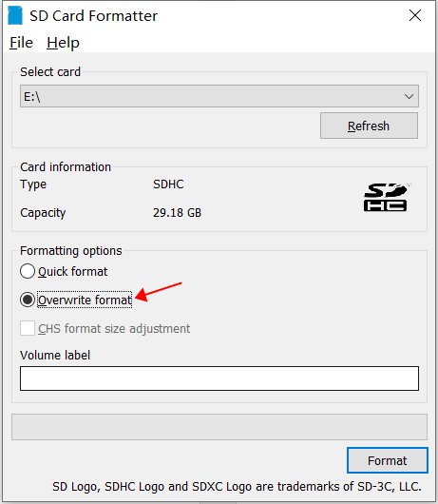Click the Format button
This screenshot has height=504, width=438.
click(388, 460)
